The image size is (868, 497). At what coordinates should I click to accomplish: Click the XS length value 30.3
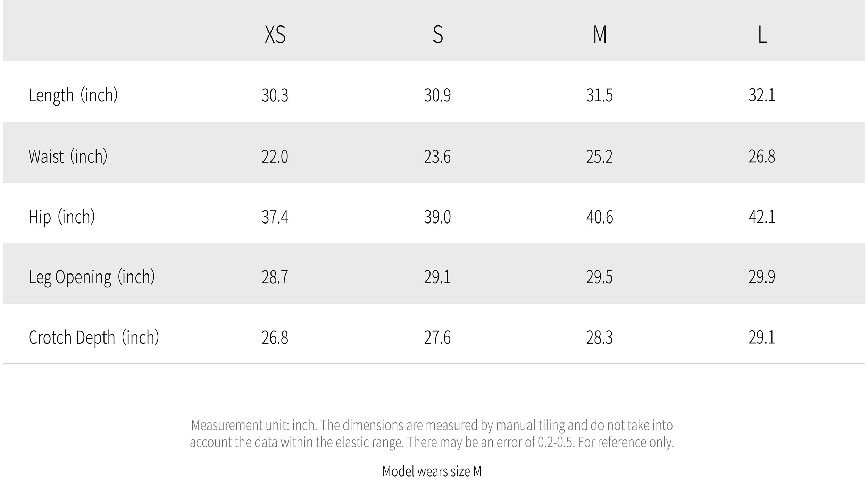275,95
